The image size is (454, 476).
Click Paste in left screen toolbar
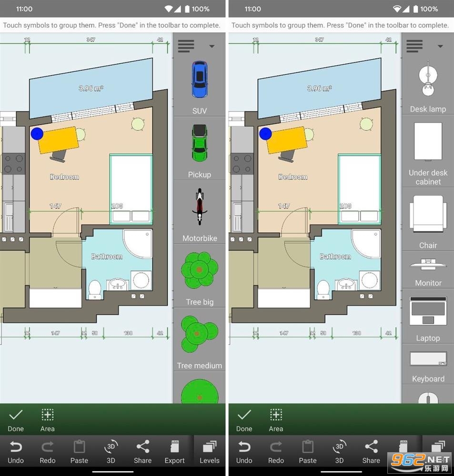click(x=79, y=452)
